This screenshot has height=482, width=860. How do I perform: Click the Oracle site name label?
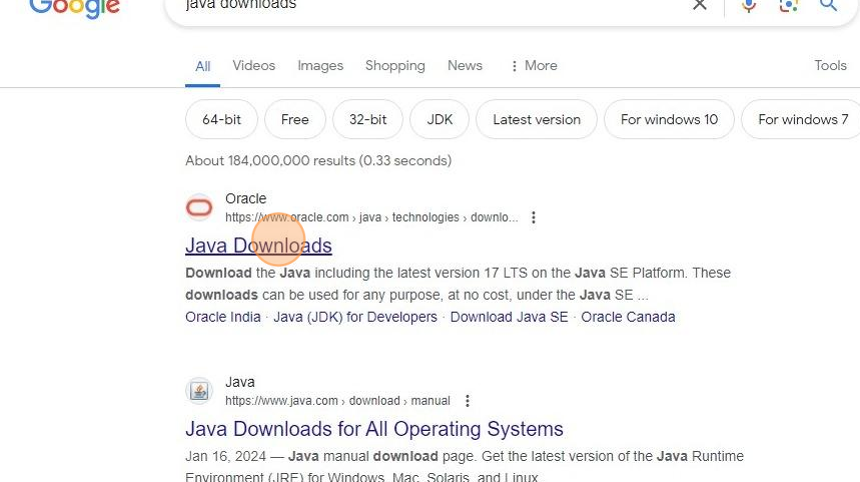pos(246,199)
